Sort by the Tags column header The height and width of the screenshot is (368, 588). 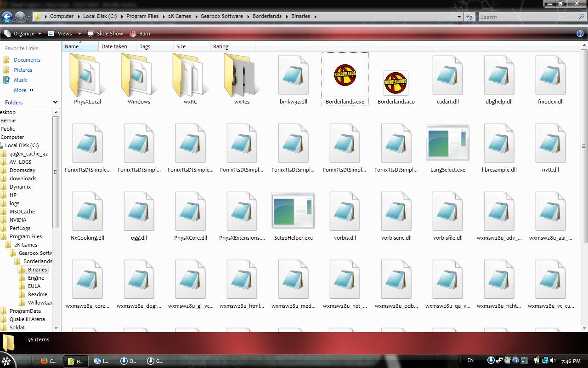[155, 46]
